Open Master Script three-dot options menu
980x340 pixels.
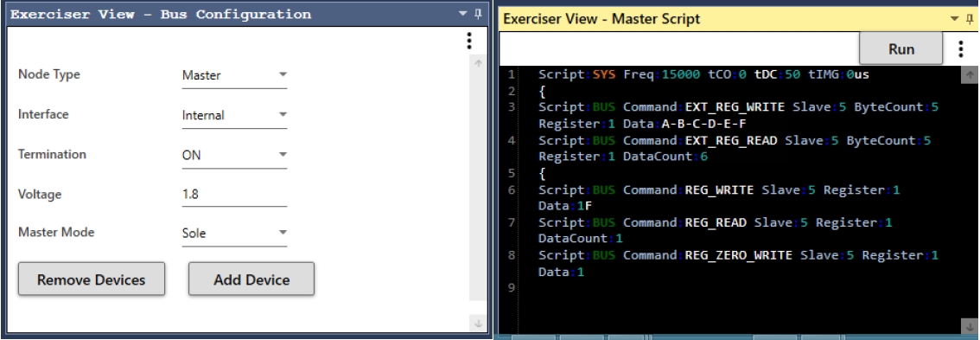tap(961, 48)
